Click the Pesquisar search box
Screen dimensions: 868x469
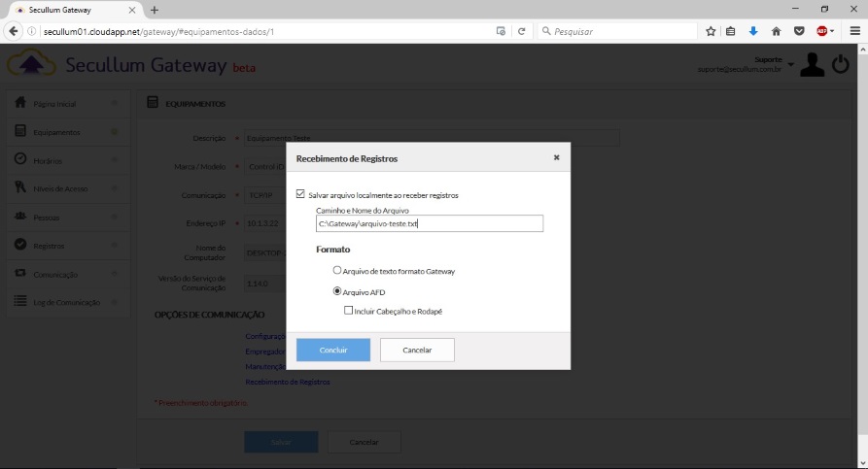pyautogui.click(x=616, y=31)
